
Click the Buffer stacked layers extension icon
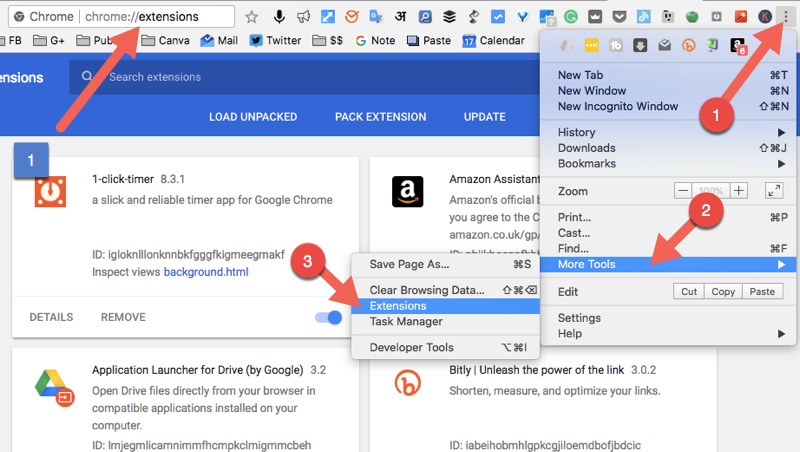tap(449, 17)
